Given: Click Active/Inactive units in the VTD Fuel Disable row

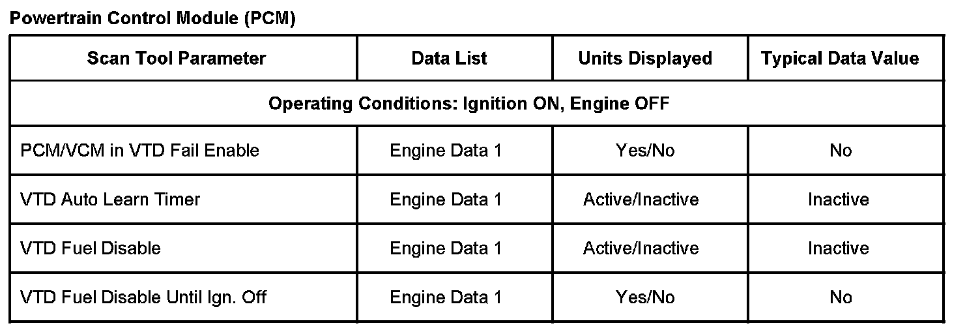Looking at the screenshot, I should (641, 248).
